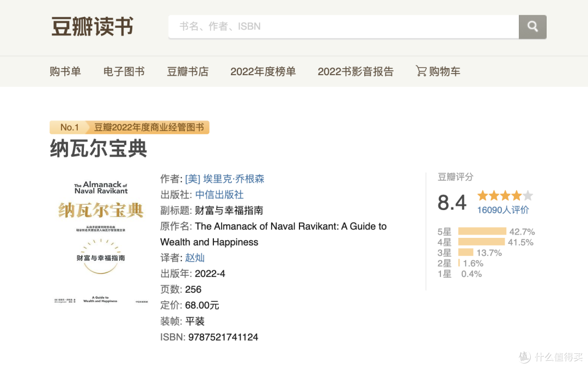The width and height of the screenshot is (588, 369).
Task: Click the 3星 rating percentage bar
Action: [465, 253]
